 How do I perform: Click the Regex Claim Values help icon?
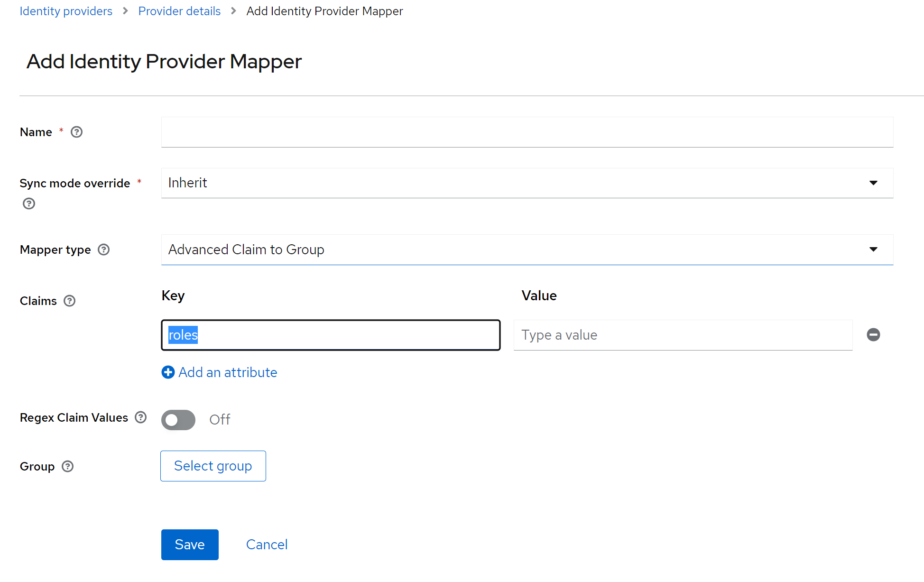[140, 417]
